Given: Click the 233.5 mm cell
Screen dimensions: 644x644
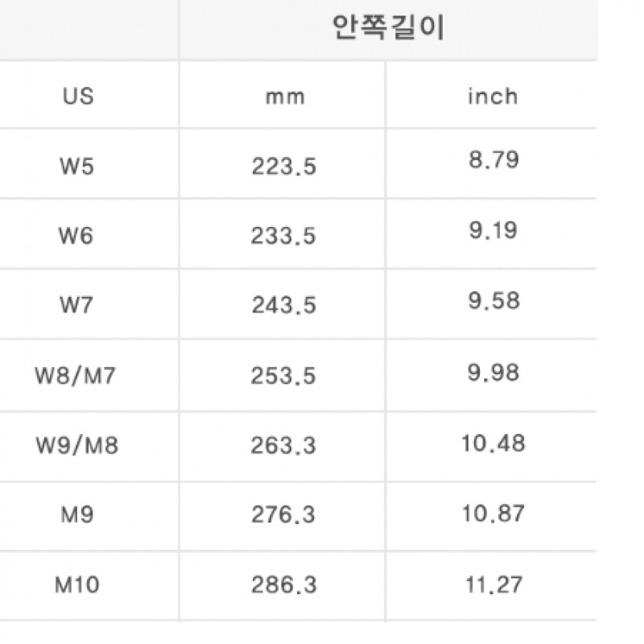Looking at the screenshot, I should click(x=283, y=236).
